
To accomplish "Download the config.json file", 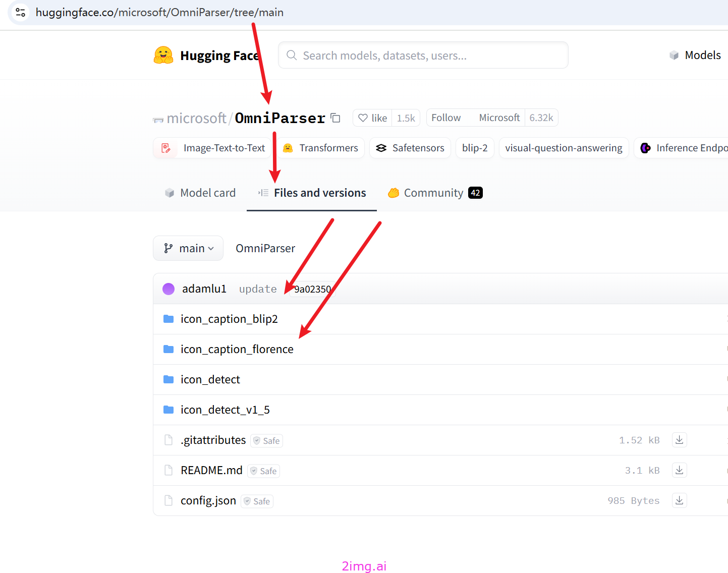I will tap(679, 500).
